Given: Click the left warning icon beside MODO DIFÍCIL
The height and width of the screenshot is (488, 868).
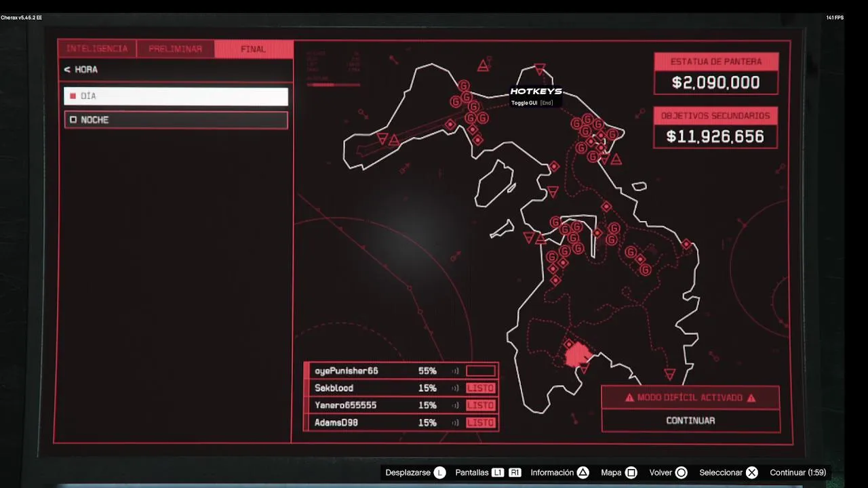Looking at the screenshot, I should 629,398.
